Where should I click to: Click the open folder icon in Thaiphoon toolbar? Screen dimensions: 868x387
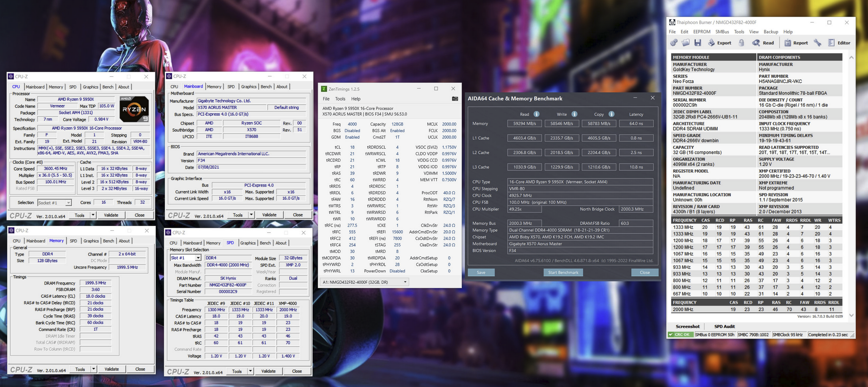pos(685,43)
